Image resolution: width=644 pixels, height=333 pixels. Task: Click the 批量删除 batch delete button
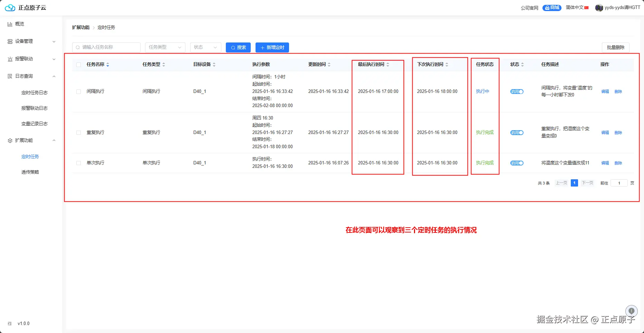(x=616, y=47)
